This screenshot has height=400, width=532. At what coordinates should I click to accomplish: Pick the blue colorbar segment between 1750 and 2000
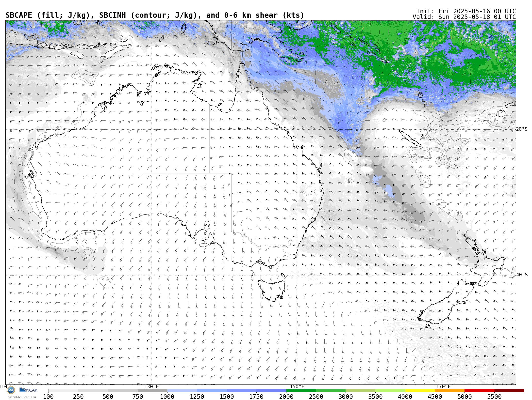(x=271, y=391)
